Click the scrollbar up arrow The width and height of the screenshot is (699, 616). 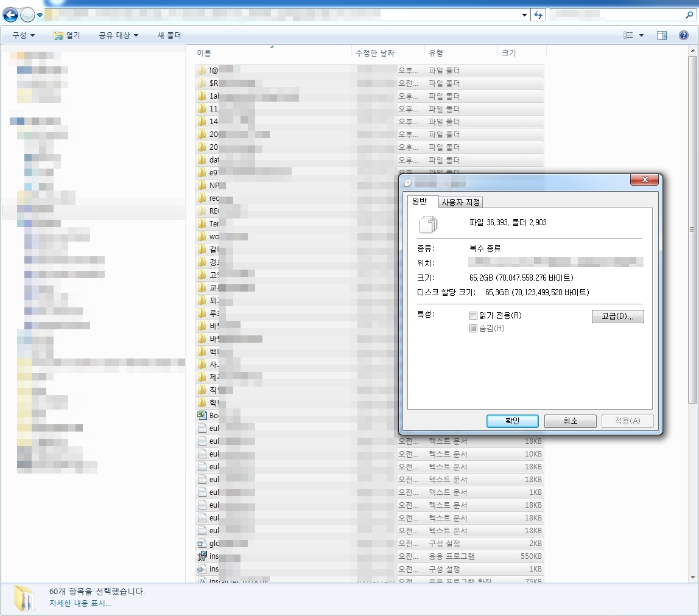pyautogui.click(x=692, y=51)
